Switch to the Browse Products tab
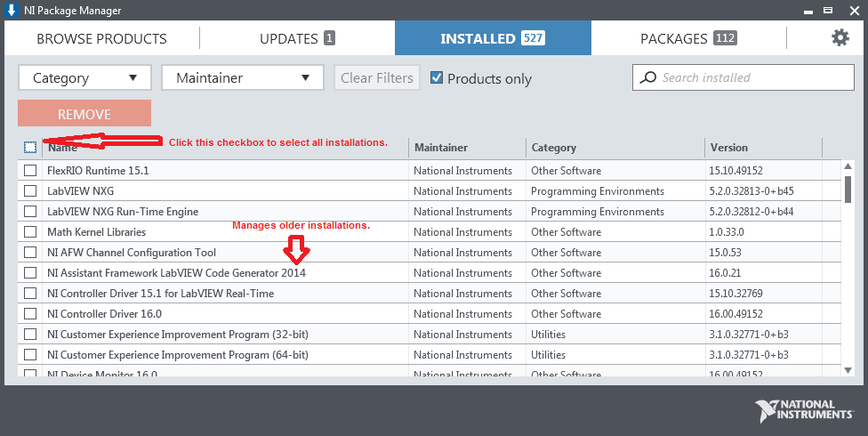 click(102, 38)
